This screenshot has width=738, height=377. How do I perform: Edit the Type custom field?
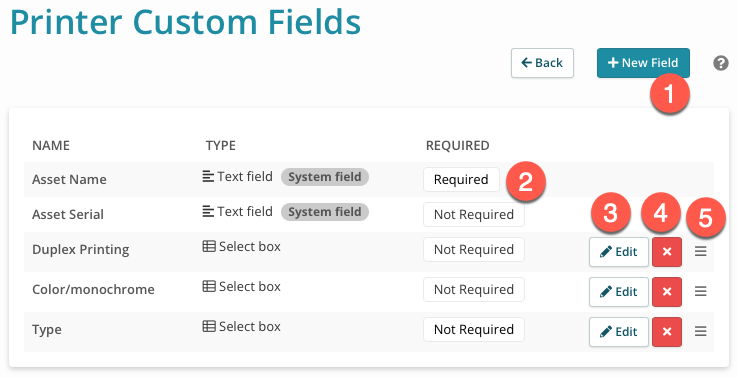click(x=619, y=332)
